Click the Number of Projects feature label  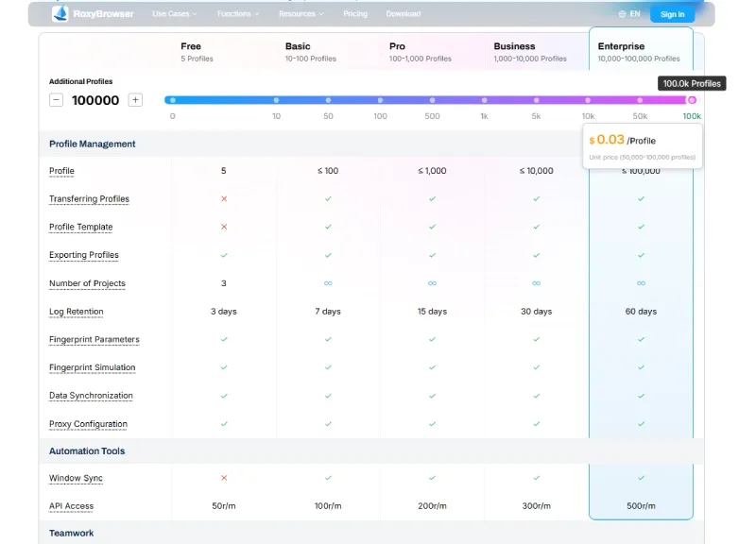point(87,283)
